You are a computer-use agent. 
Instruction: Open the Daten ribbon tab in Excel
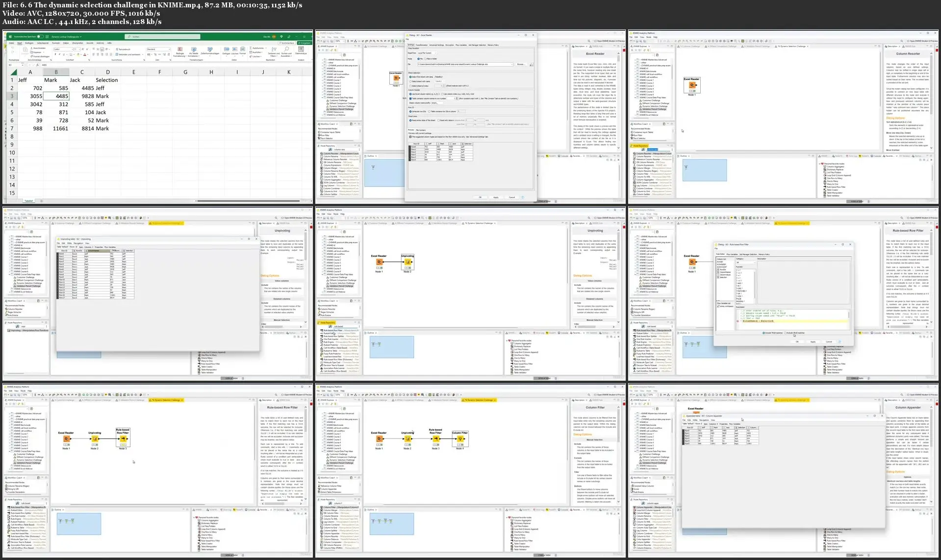[66, 43]
